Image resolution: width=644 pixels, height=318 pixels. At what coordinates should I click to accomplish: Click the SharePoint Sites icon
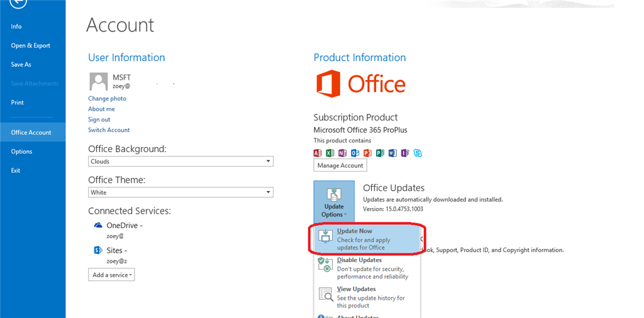(98, 250)
